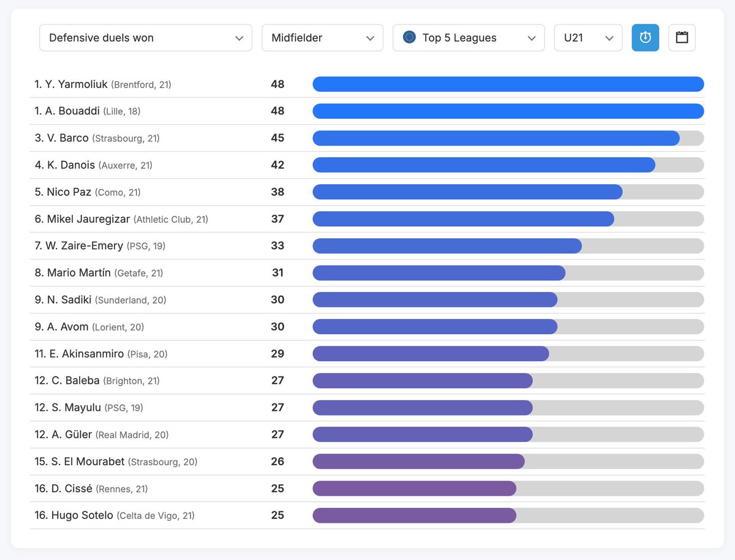Click the chevron on the U21 dropdown
This screenshot has width=735, height=560.
coord(610,37)
